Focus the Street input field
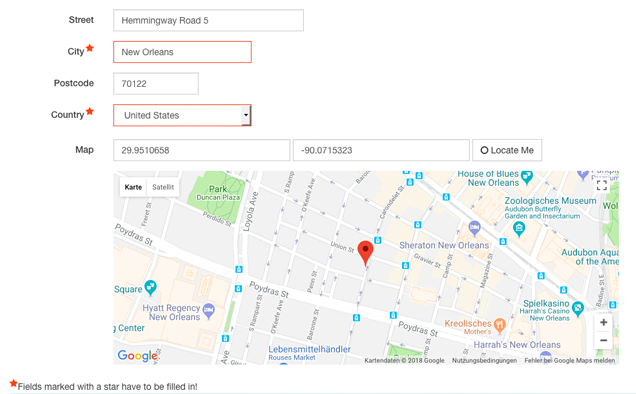Screen dimensions: 636x394 point(208,20)
